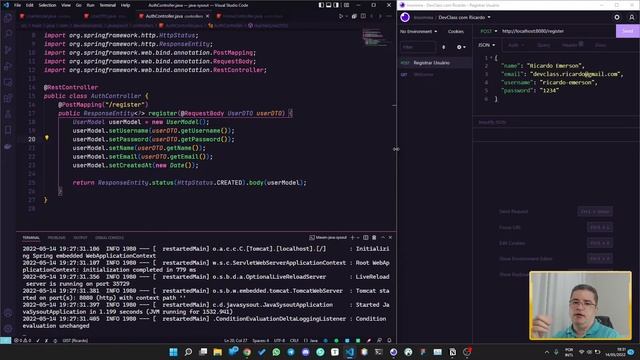Open the Windows Start button
The width and height of the screenshot is (640, 360).
pyautogui.click(x=173, y=352)
